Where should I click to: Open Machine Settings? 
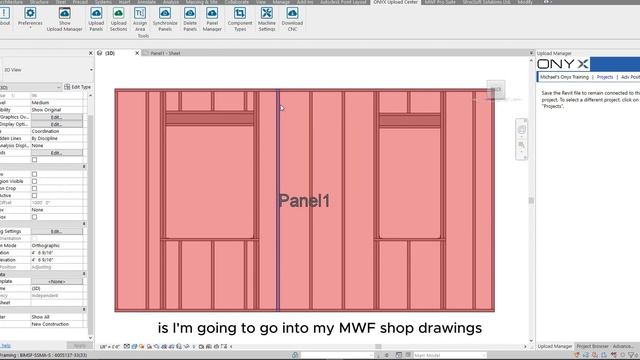(267, 19)
